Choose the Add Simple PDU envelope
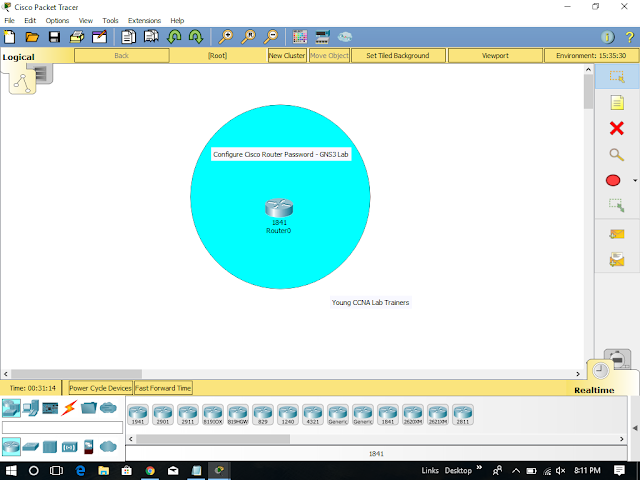The image size is (640, 480). pos(617,234)
